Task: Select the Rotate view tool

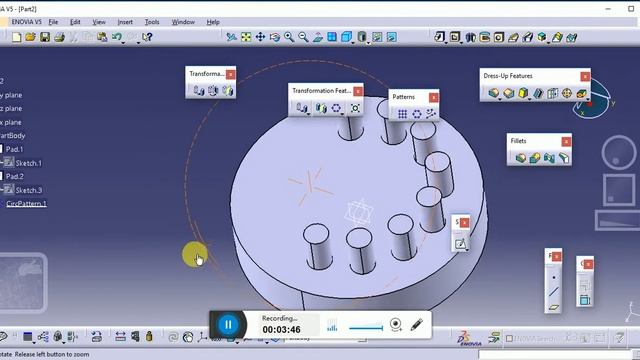Action: click(275, 37)
